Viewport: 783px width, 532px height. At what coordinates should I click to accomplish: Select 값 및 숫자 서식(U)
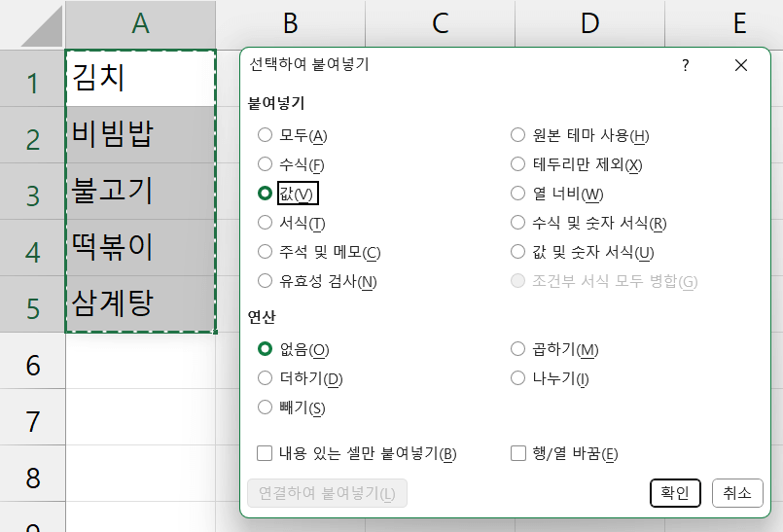tap(517, 252)
